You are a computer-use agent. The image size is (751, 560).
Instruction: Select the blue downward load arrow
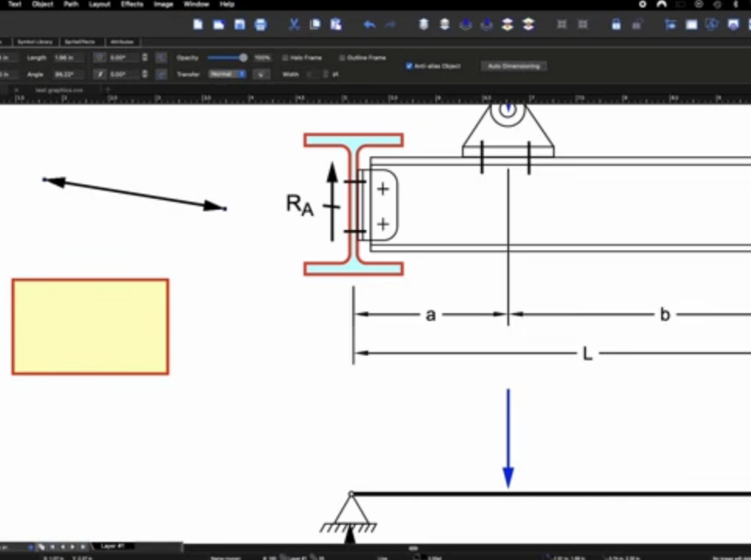(508, 438)
